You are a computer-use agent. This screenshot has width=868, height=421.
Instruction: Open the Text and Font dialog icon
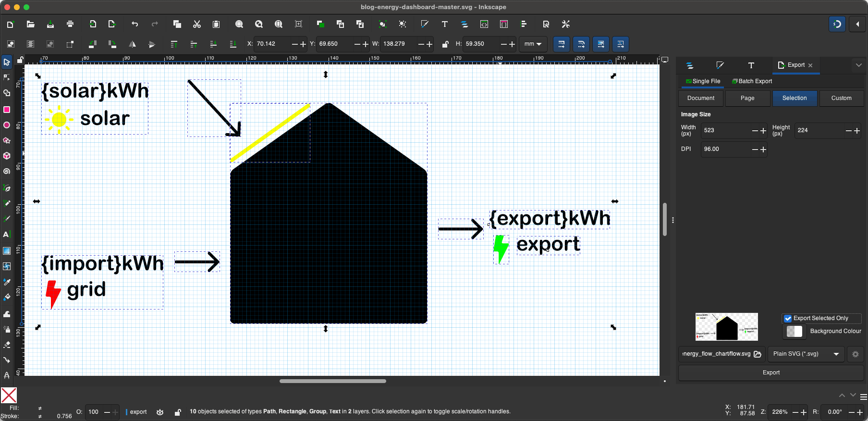[x=444, y=24]
